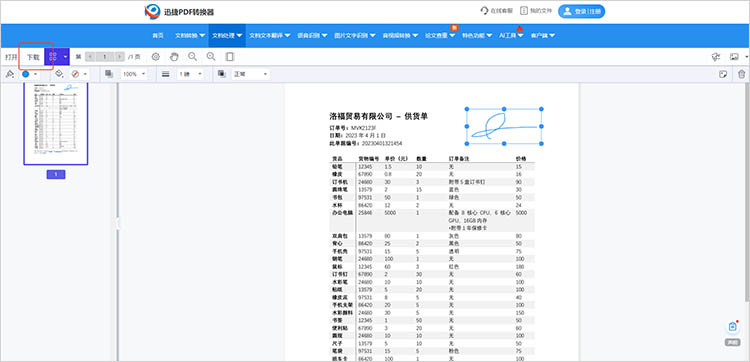Select the signature drawing on the page
Viewport: 750px width, 362px height.
coord(504,126)
